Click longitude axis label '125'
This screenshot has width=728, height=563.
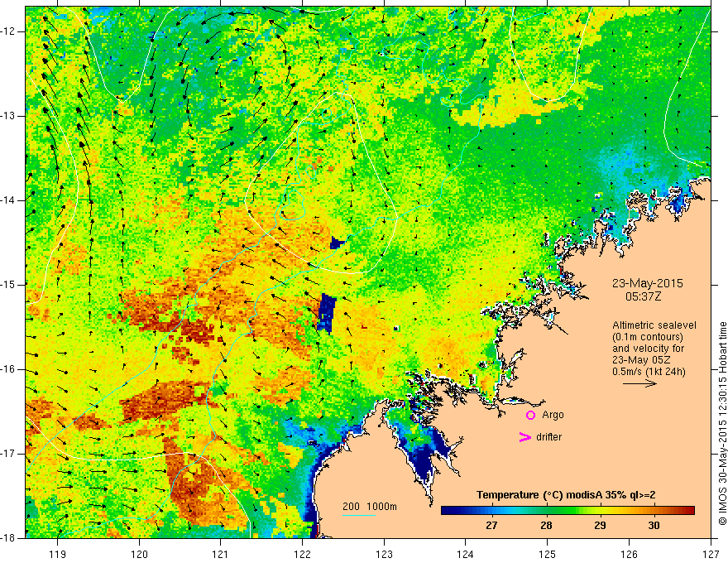click(x=548, y=554)
